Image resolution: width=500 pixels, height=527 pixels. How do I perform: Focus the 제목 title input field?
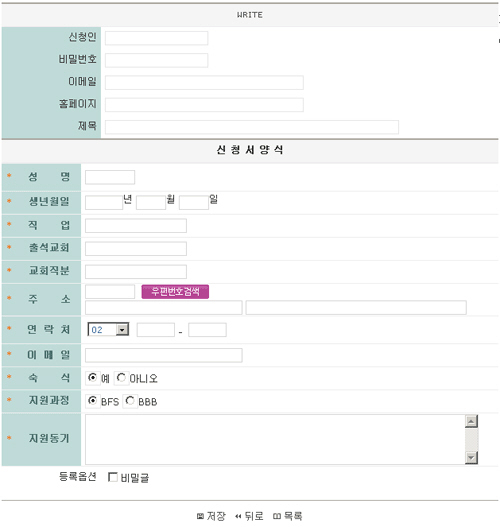click(252, 127)
